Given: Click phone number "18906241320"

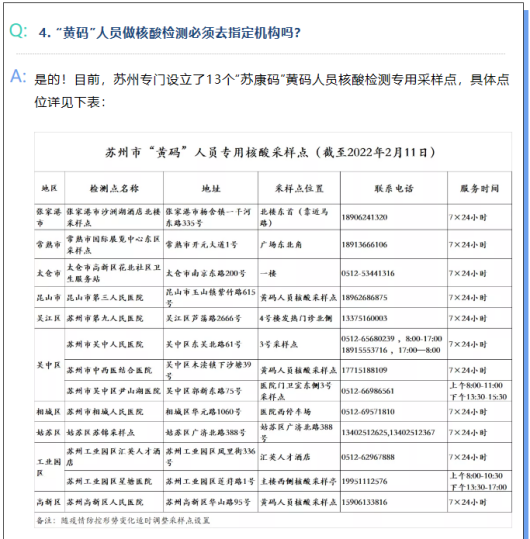Looking at the screenshot, I should tap(364, 217).
